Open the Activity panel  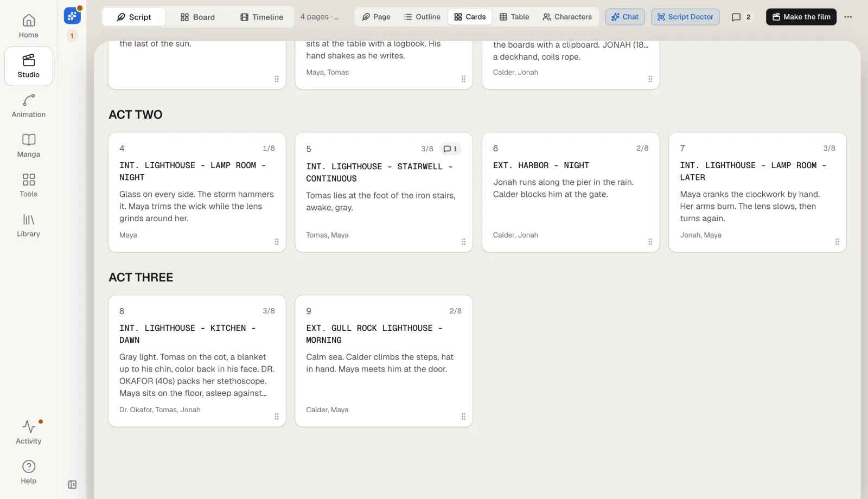29,432
